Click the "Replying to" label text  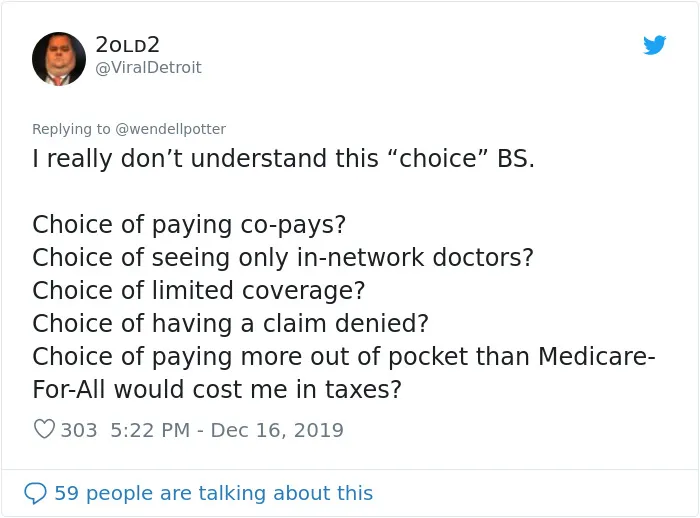[x=71, y=129]
